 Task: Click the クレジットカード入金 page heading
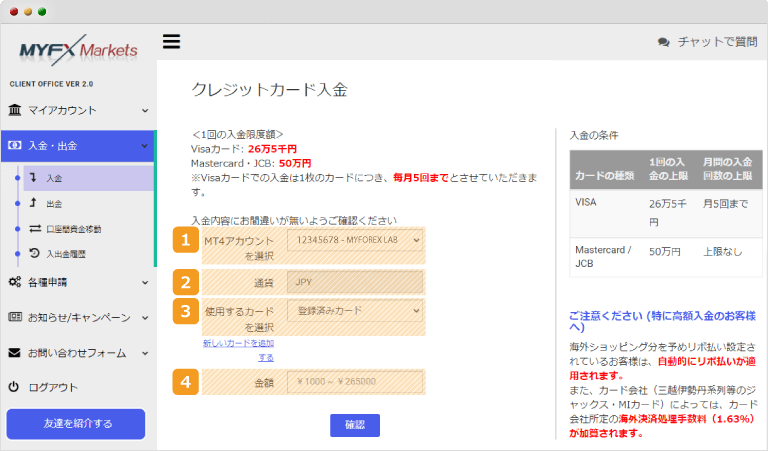[x=269, y=90]
